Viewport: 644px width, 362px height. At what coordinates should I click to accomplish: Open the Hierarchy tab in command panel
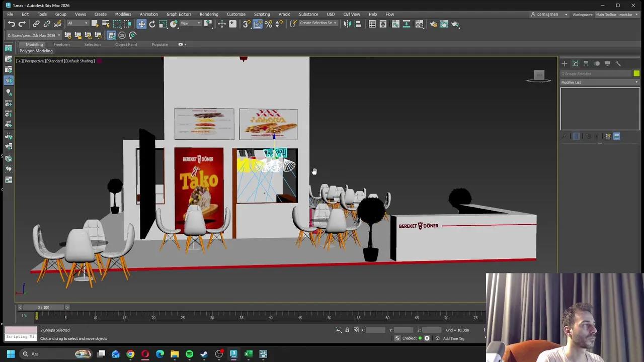point(586,64)
